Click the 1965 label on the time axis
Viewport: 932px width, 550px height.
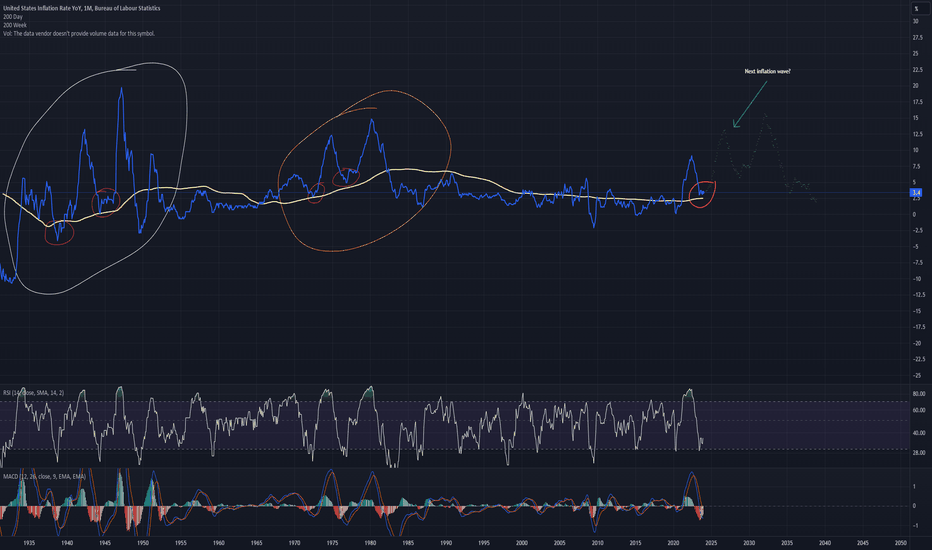tap(256, 543)
